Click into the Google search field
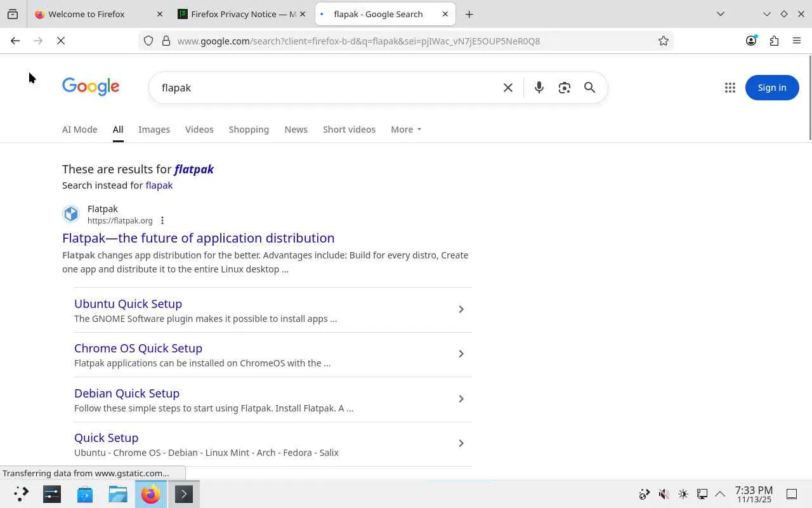Screen dimensions: 812x508 [x=327, y=88]
